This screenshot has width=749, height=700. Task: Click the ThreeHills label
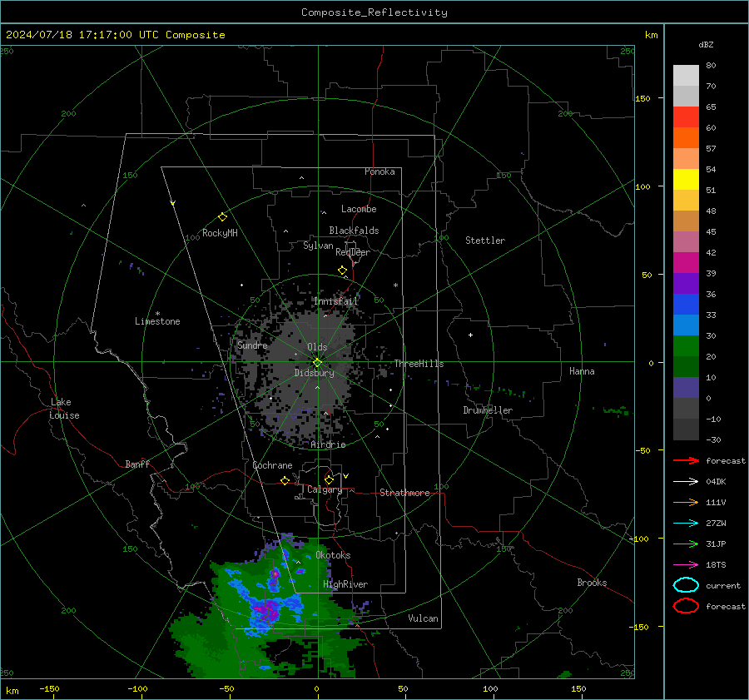419,364
